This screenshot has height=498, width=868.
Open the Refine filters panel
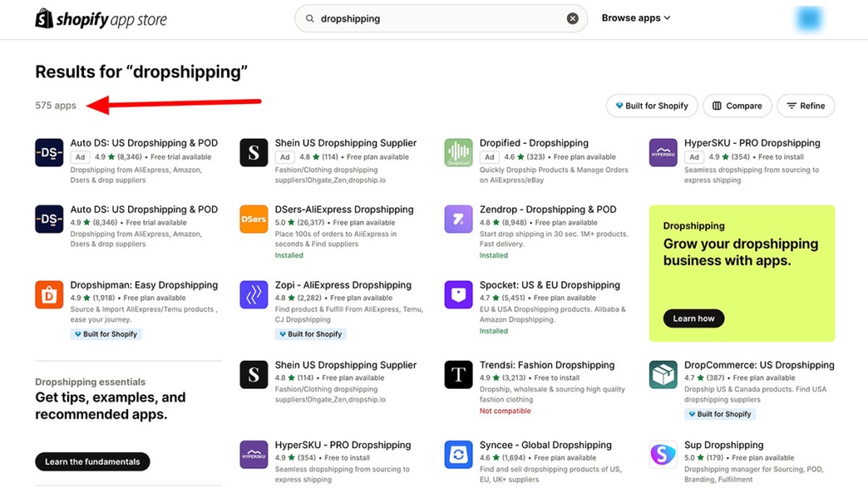[x=805, y=105]
